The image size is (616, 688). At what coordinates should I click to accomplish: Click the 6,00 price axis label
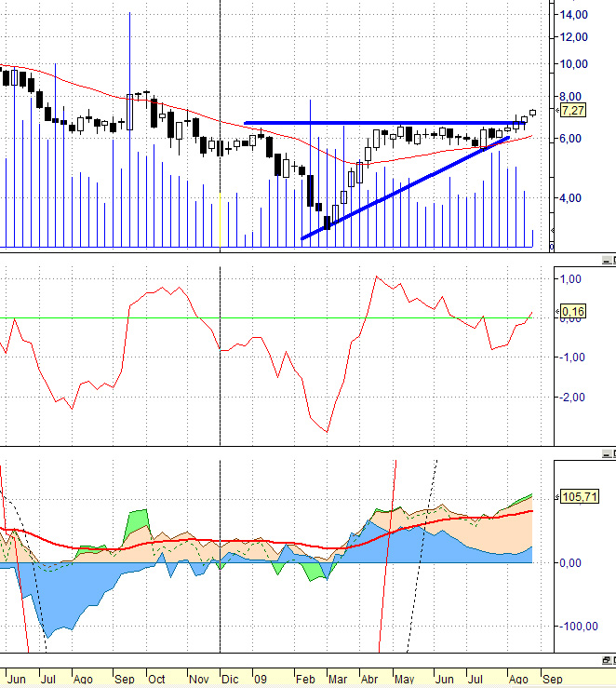(570, 139)
